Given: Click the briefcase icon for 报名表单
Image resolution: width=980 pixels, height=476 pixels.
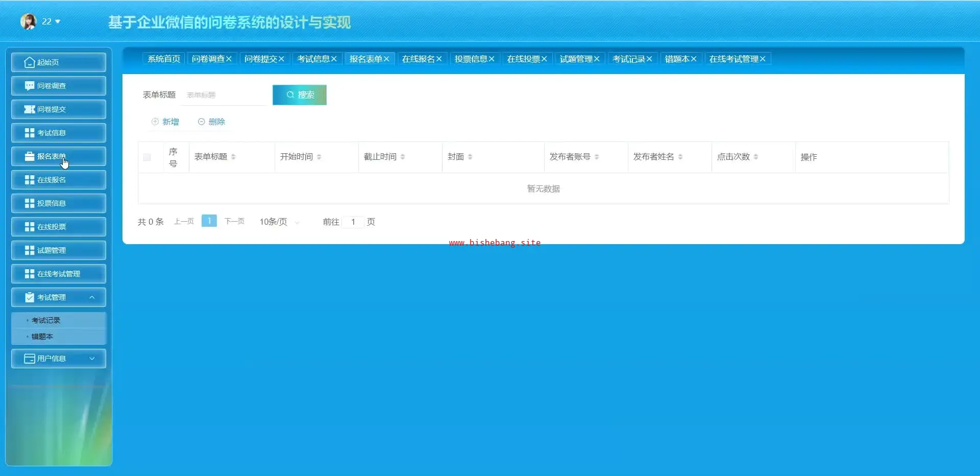Looking at the screenshot, I should click(x=29, y=156).
